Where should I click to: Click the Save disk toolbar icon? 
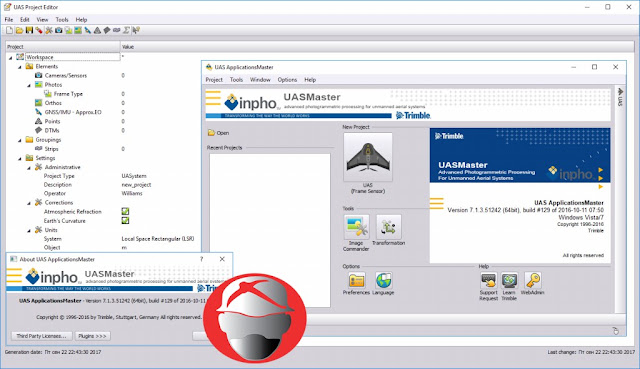pyautogui.click(x=29, y=30)
